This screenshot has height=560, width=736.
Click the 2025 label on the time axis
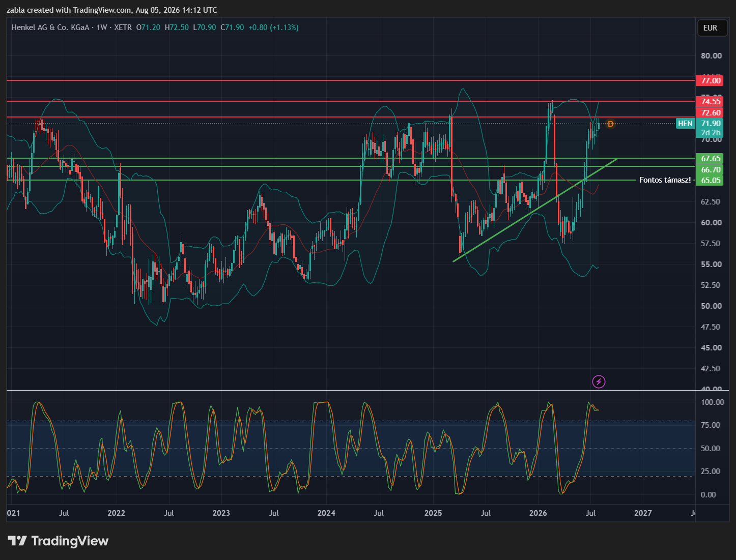[x=433, y=513]
